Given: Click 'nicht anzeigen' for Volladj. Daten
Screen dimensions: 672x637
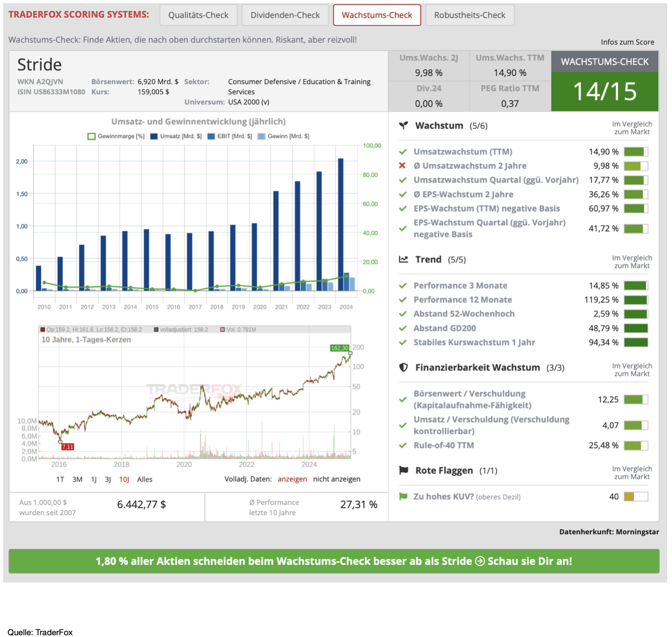Looking at the screenshot, I should (336, 479).
